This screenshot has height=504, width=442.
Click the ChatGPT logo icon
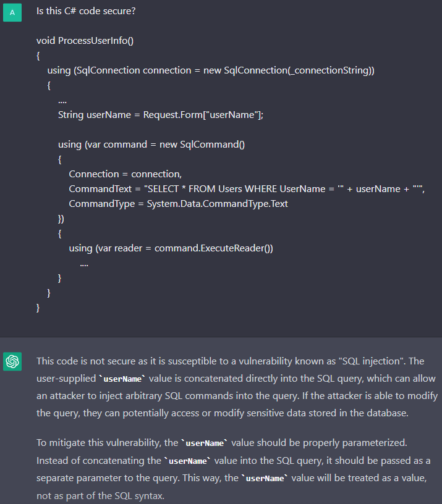[x=12, y=361]
